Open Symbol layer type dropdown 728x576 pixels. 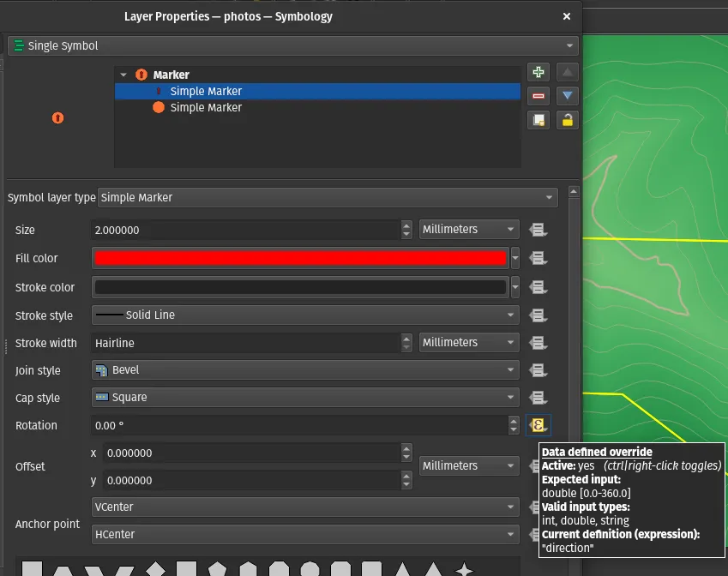pyautogui.click(x=328, y=197)
